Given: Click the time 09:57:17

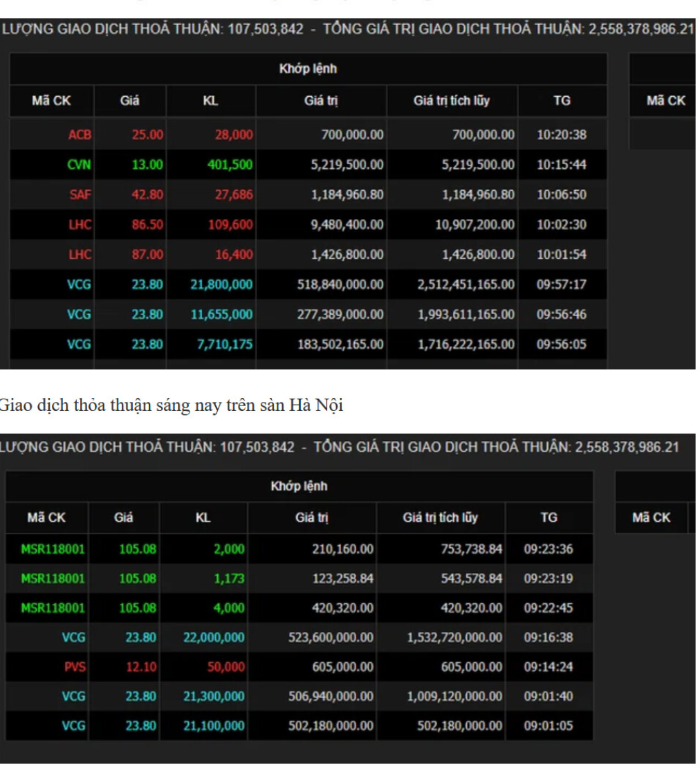Looking at the screenshot, I should coord(562,284).
